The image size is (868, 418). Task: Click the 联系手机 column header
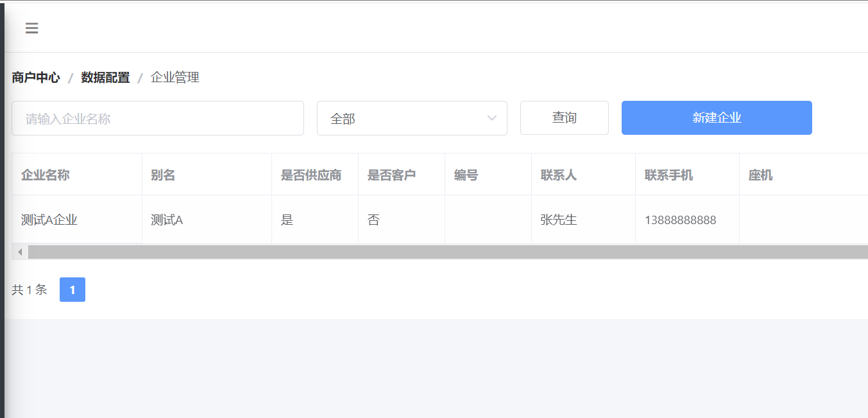tap(668, 175)
